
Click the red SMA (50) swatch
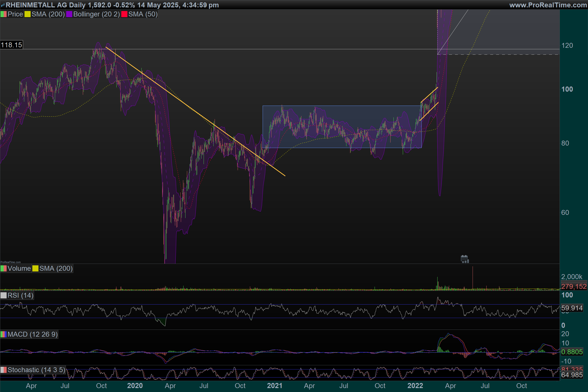pos(124,14)
